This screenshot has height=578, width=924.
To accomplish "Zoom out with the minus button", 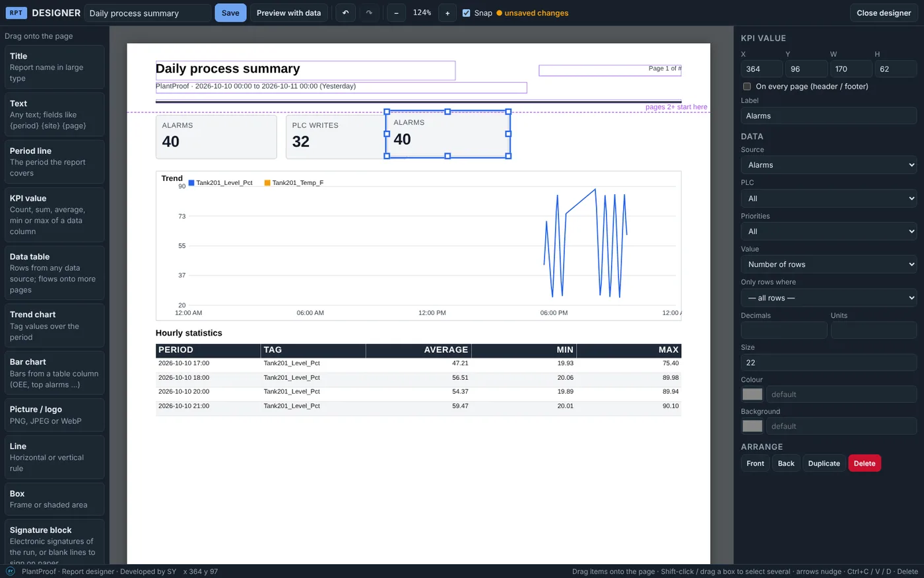I will pyautogui.click(x=396, y=13).
